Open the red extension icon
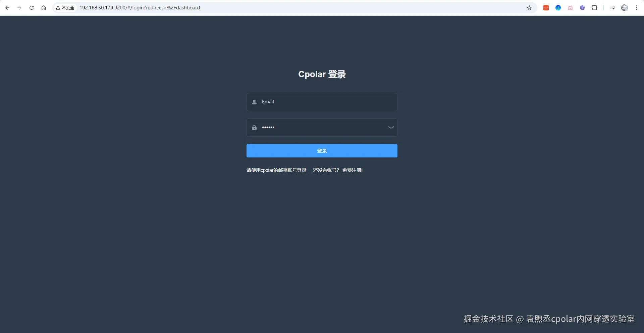The image size is (644, 333). (x=546, y=8)
